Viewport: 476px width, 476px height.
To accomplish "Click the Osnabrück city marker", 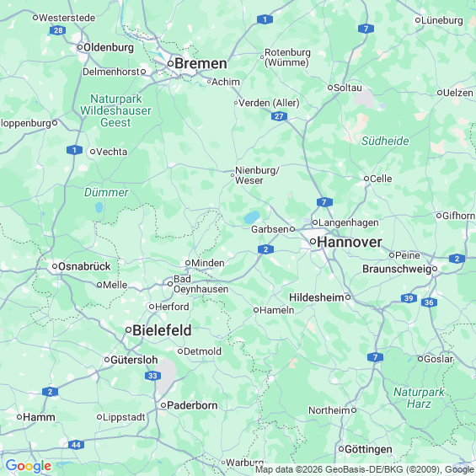I will pyautogui.click(x=55, y=266).
